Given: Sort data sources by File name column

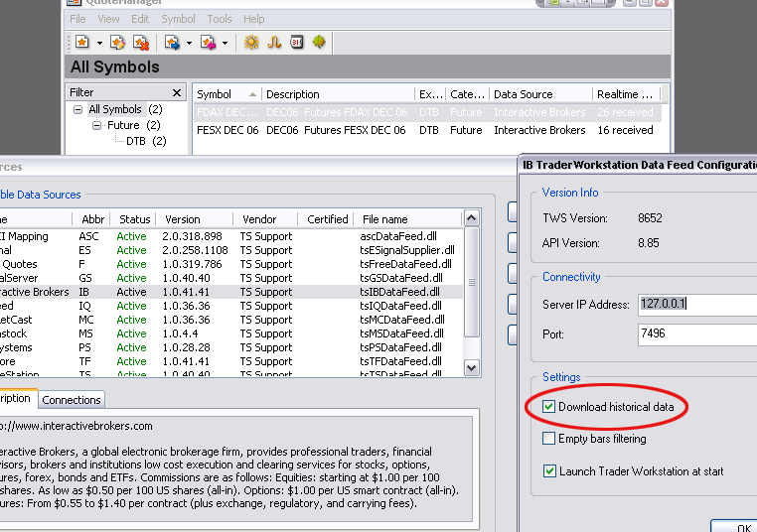Looking at the screenshot, I should coord(408,219).
